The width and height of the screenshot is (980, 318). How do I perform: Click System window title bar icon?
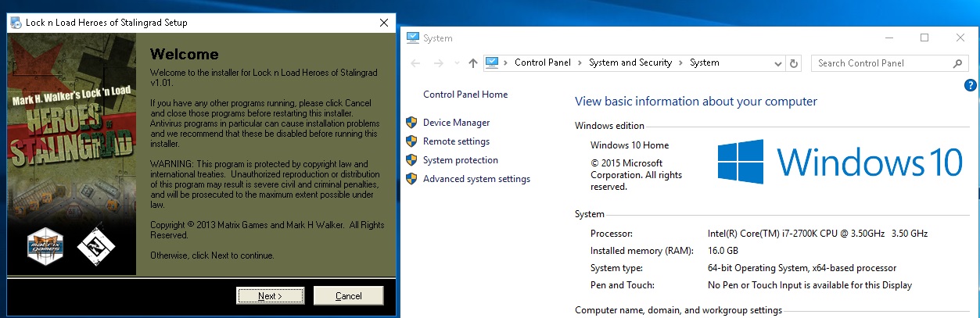pyautogui.click(x=411, y=38)
